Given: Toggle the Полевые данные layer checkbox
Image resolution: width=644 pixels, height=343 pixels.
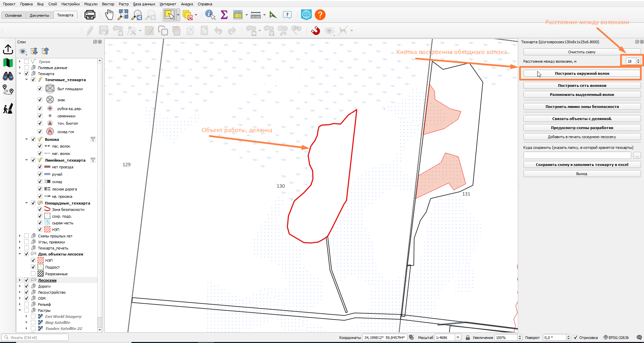Looking at the screenshot, I should (x=27, y=67).
